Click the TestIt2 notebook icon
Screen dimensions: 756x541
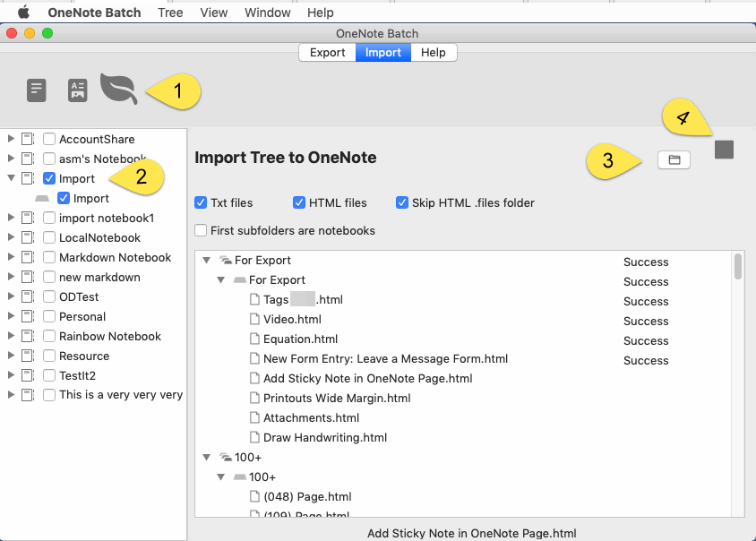tap(28, 375)
